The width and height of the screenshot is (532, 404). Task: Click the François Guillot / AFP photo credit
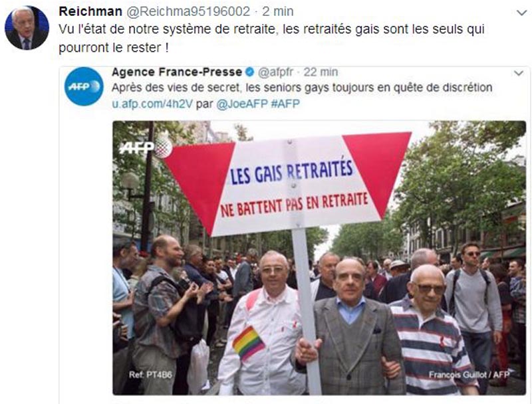[x=469, y=375]
